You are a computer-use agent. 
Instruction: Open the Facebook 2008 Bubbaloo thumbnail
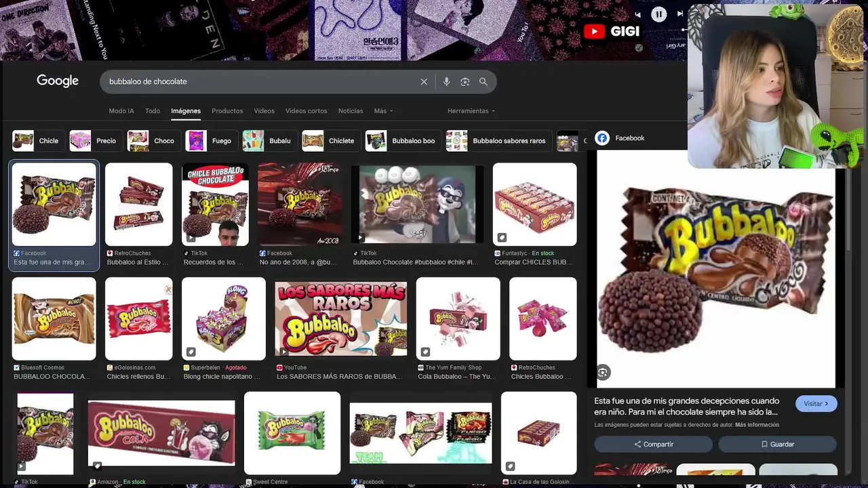300,204
